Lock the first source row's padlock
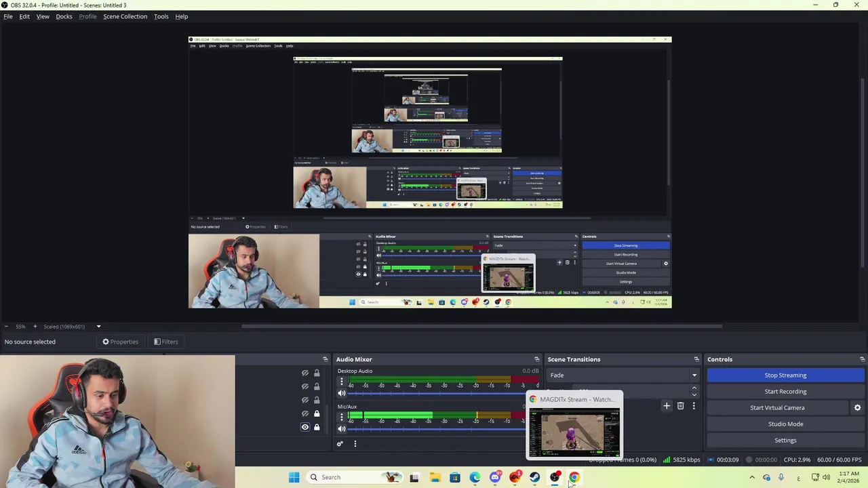The height and width of the screenshot is (488, 868). (x=317, y=373)
